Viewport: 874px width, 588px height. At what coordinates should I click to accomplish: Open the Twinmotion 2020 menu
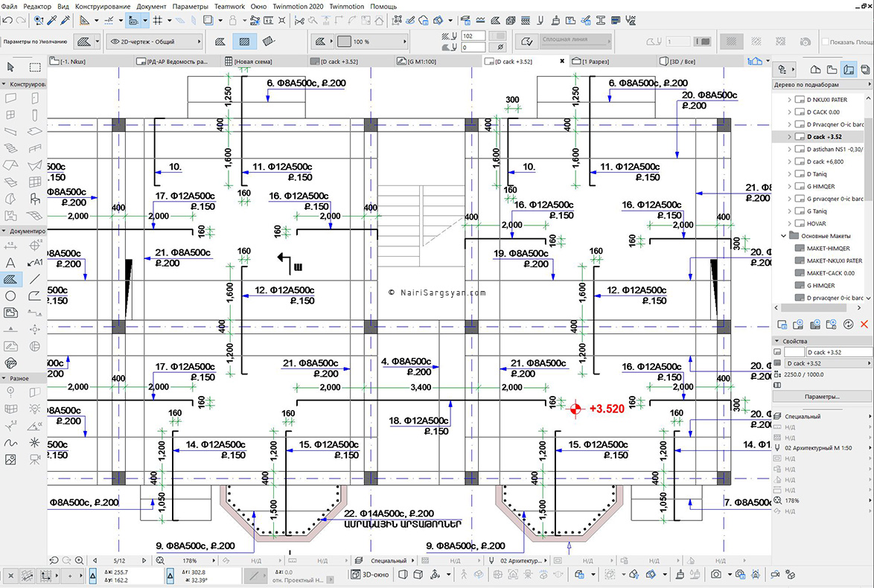click(298, 7)
